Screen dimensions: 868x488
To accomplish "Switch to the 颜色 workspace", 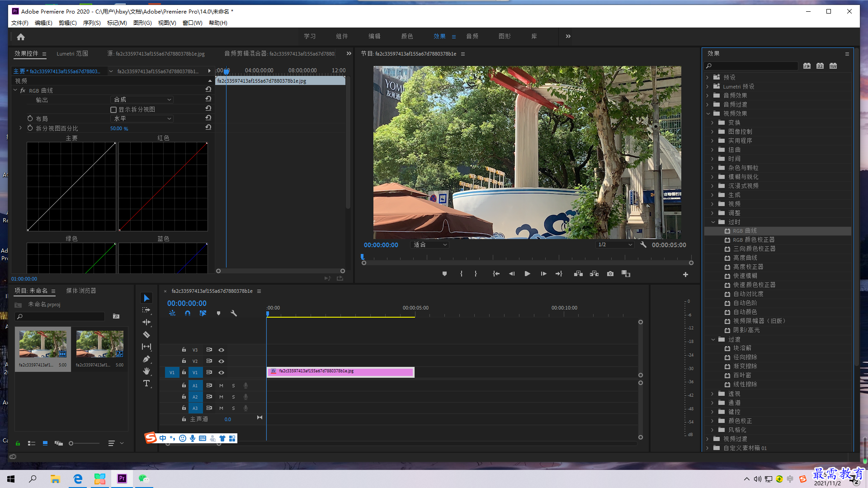I will [x=407, y=37].
